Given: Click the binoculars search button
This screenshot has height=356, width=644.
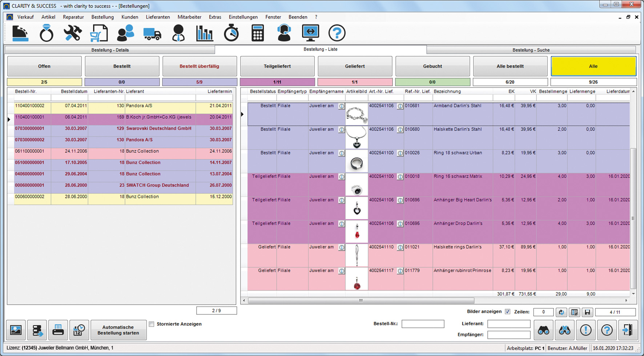Looking at the screenshot, I should coord(543,330).
